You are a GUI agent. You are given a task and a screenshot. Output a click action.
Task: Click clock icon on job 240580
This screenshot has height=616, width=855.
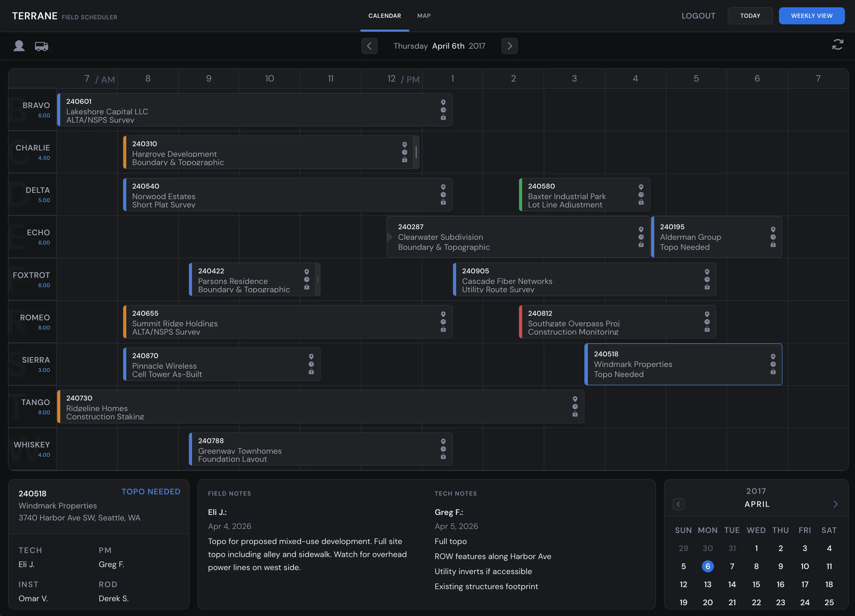point(641,195)
